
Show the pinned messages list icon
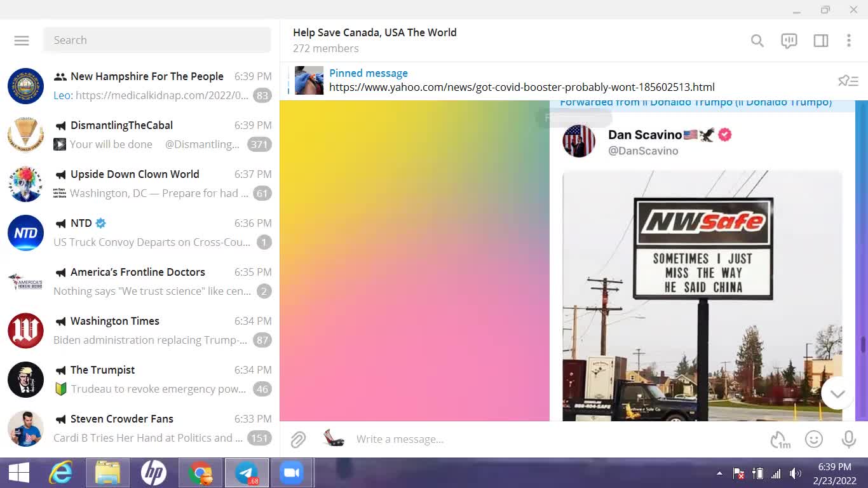pyautogui.click(x=848, y=81)
